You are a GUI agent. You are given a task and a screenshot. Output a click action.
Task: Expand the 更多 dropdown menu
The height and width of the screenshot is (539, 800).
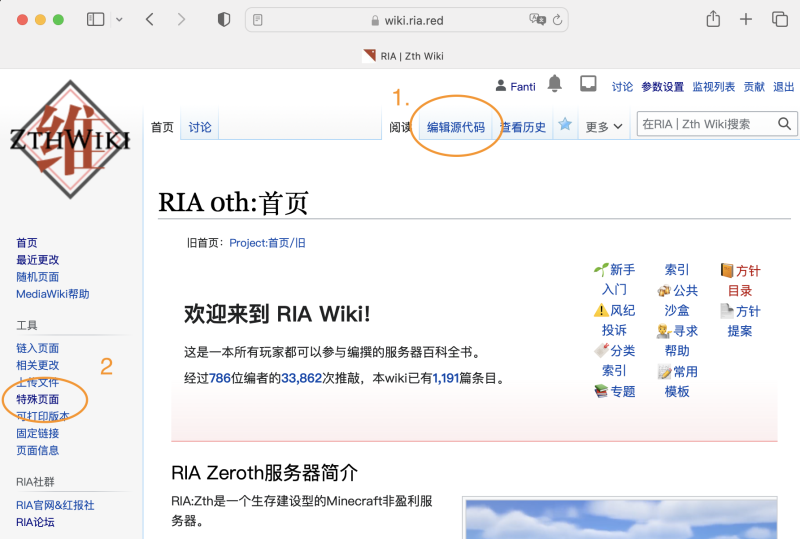pos(604,127)
